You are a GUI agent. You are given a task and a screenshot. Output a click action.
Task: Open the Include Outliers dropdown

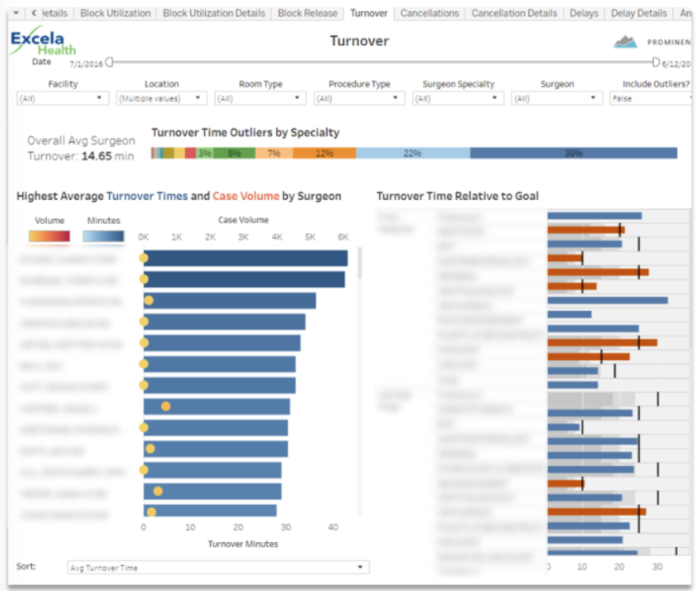pos(650,99)
